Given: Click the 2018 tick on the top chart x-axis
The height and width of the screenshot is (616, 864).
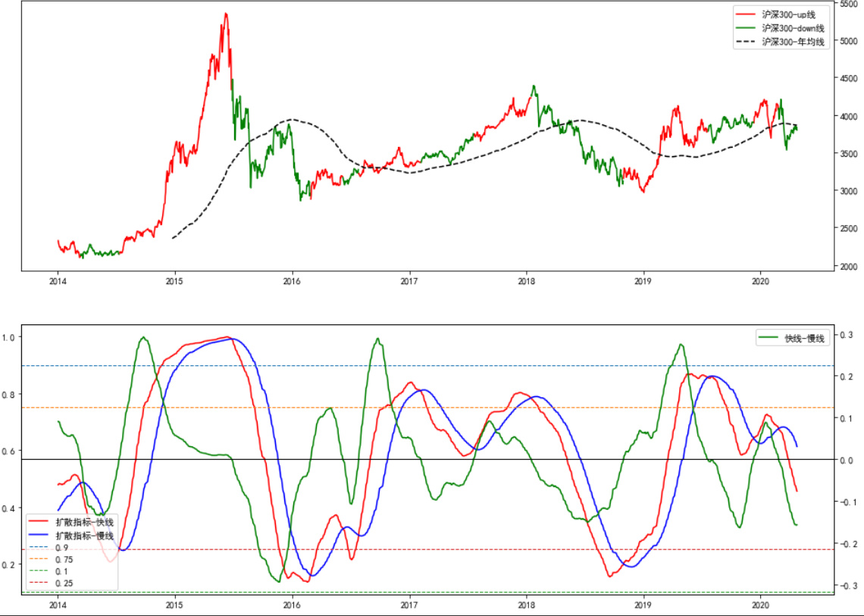Looking at the screenshot, I should tap(526, 281).
